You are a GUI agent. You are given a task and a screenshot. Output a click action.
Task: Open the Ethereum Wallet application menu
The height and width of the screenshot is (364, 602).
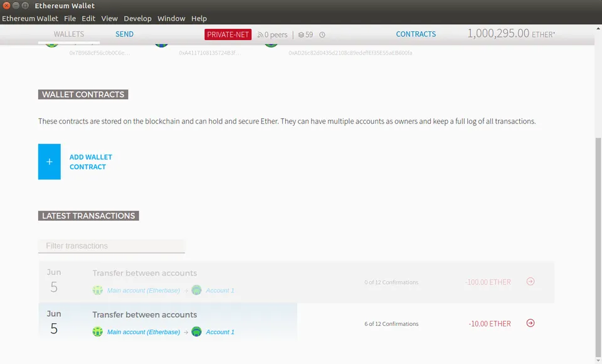point(30,18)
